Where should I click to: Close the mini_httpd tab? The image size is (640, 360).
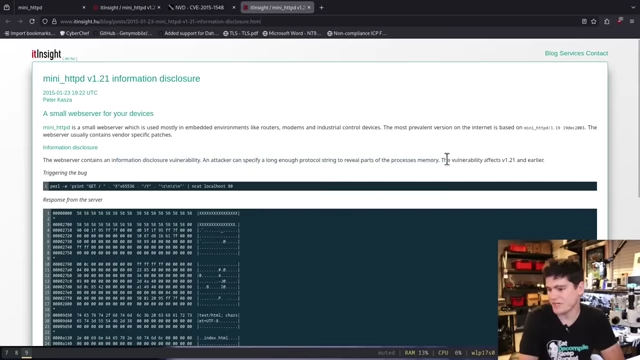pyautogui.click(x=84, y=7)
